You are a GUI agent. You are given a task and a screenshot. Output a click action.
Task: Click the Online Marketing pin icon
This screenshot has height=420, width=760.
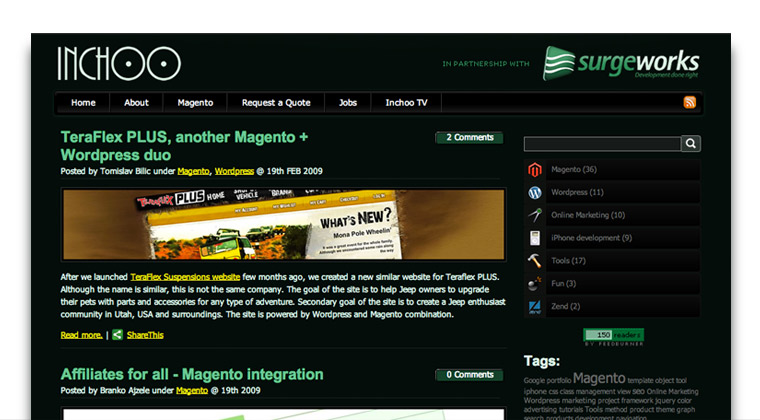click(535, 215)
